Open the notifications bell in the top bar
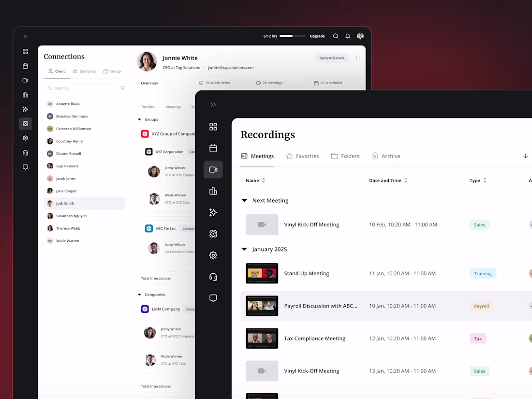This screenshot has width=532, height=399. click(x=347, y=36)
